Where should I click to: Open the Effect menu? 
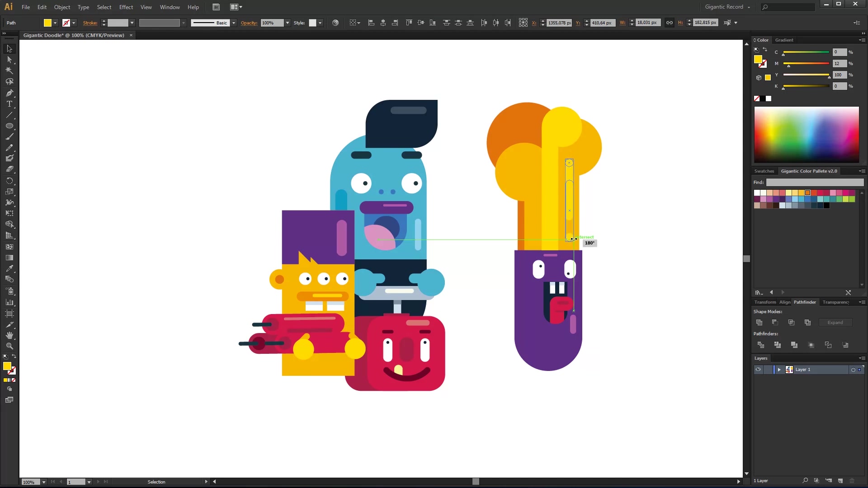(x=126, y=7)
